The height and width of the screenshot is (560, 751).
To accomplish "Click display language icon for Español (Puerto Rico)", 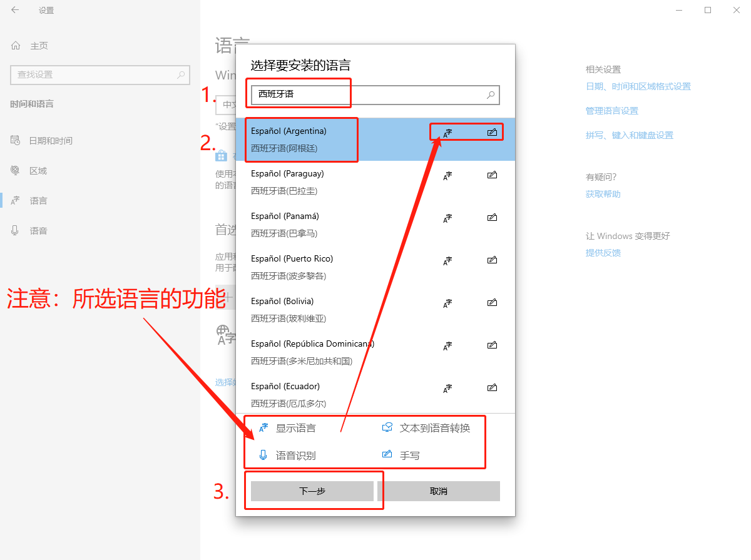I will [447, 260].
